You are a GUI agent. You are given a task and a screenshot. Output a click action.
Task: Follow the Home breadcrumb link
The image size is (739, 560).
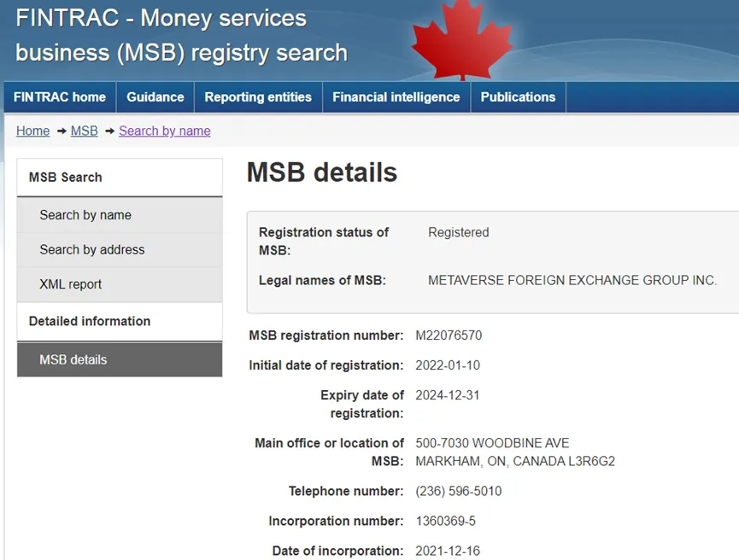(33, 131)
